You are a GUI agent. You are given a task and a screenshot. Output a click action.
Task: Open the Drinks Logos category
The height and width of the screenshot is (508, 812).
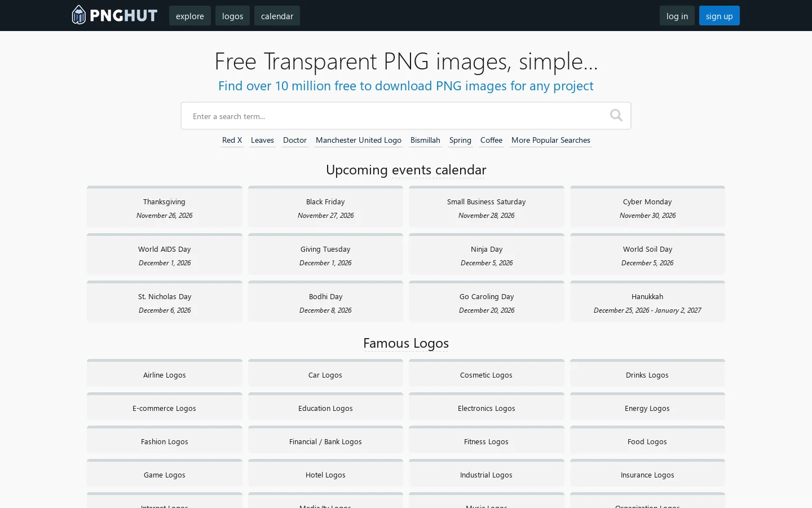[647, 373]
